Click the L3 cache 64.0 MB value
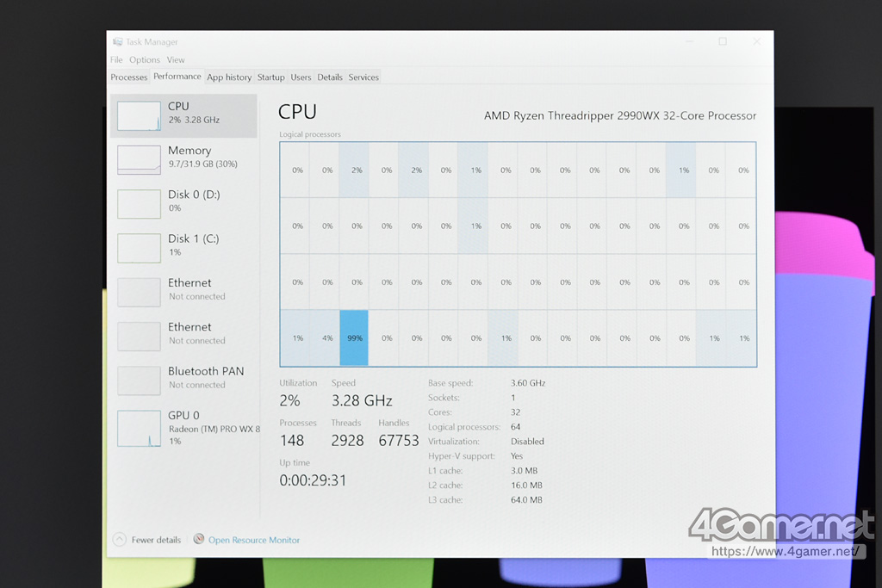This screenshot has height=588, width=882. pos(526,499)
